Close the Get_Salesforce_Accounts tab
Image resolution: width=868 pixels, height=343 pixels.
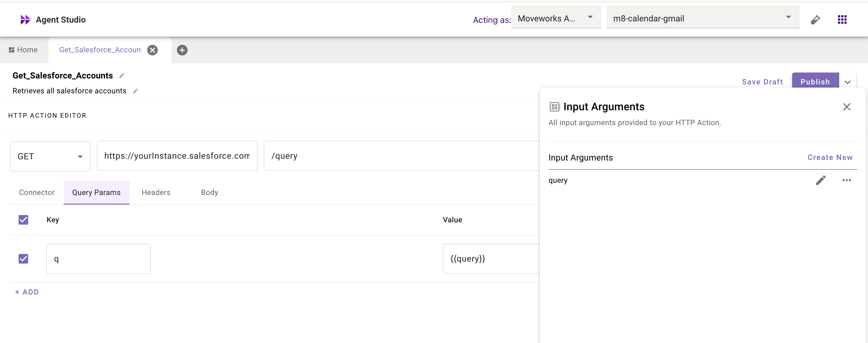click(x=153, y=50)
